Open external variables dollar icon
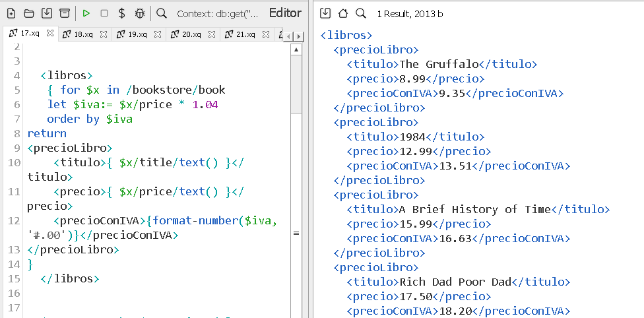Image resolution: width=644 pixels, height=318 pixels. tap(121, 13)
